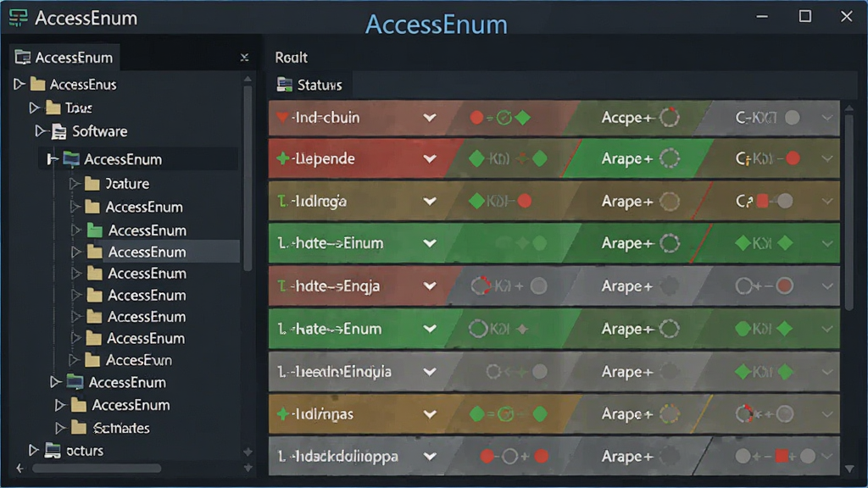Click the heart icon on Ind-cbuin row
The image size is (868, 488).
coord(282,117)
